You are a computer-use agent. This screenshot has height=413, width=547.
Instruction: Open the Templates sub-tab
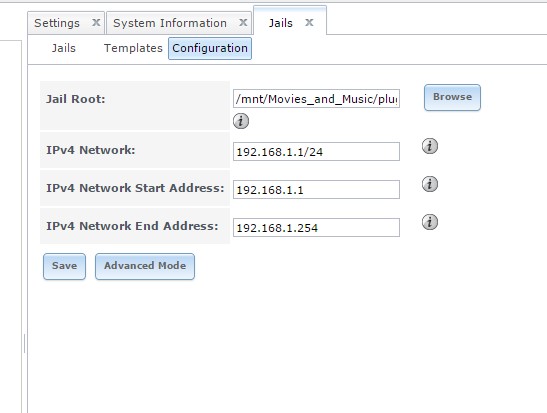click(x=133, y=48)
